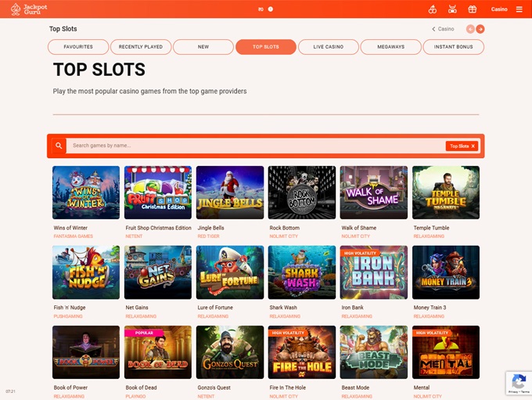Remove the Top Slots filter tag
This screenshot has height=400, width=532.
click(473, 146)
